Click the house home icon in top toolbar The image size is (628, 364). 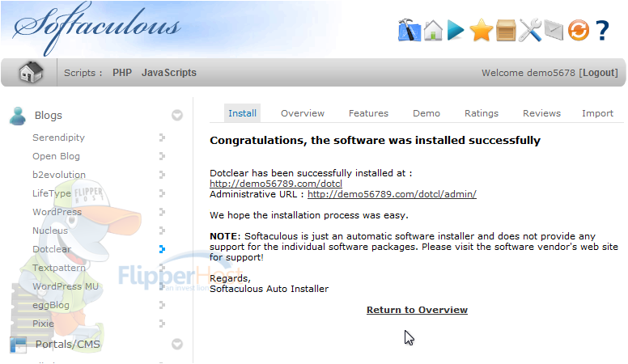(433, 30)
